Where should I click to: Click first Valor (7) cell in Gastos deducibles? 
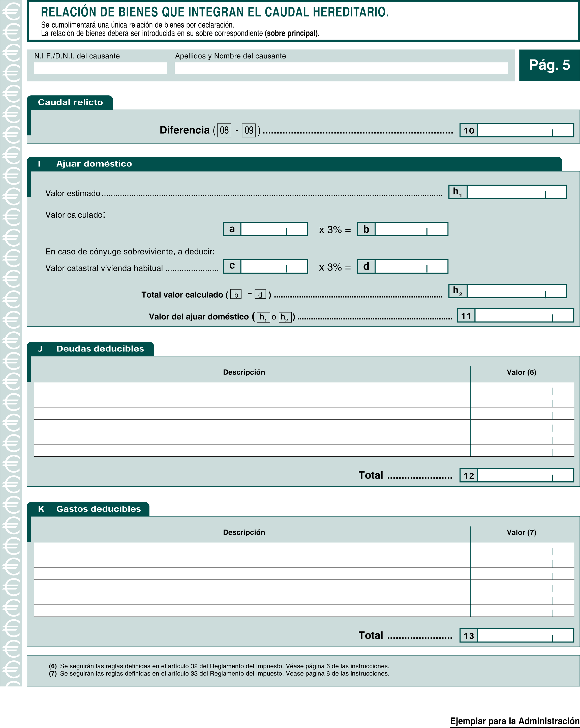522,549
